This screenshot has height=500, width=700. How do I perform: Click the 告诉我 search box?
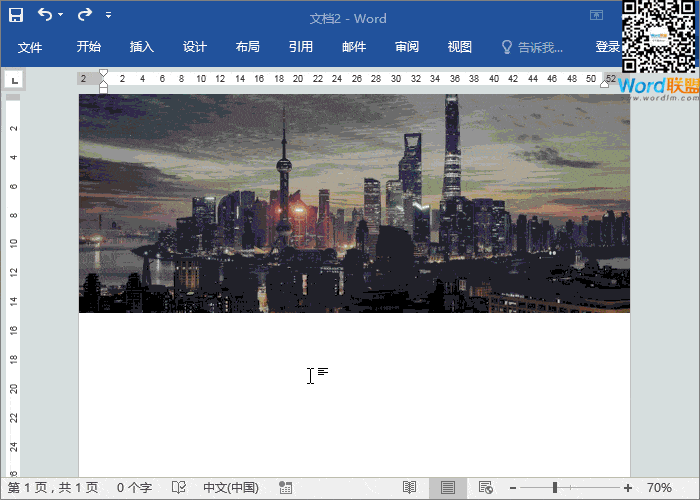[x=532, y=47]
